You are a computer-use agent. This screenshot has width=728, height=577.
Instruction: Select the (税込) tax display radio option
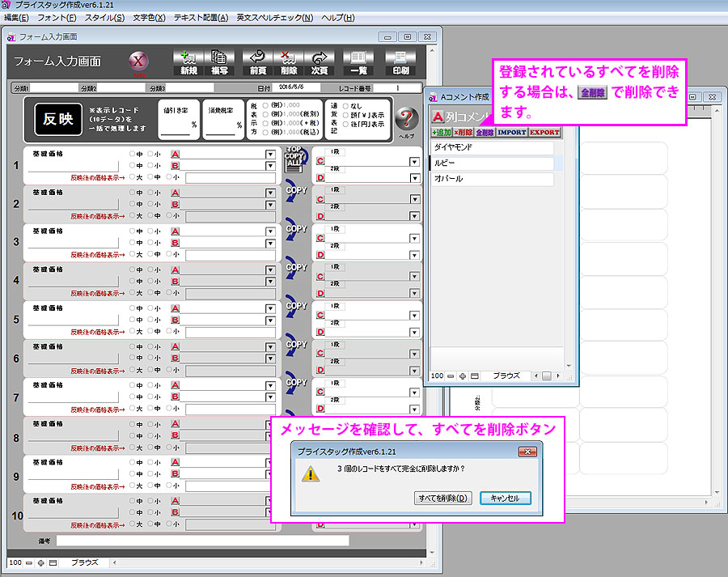264,133
